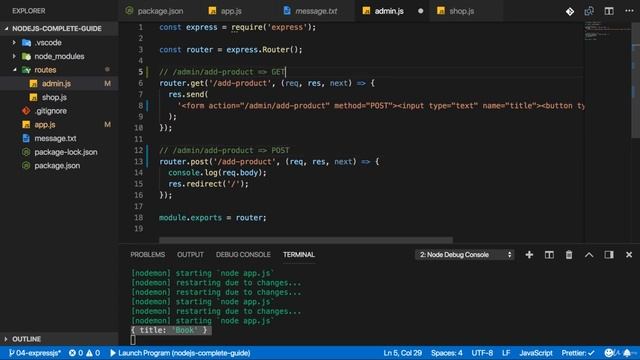This screenshot has width=640, height=360.
Task: Expand the .vscode folder
Action: [x=14, y=42]
